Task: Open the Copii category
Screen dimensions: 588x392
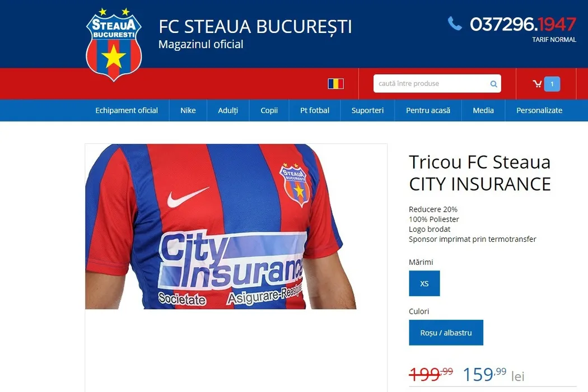Action: (x=269, y=110)
